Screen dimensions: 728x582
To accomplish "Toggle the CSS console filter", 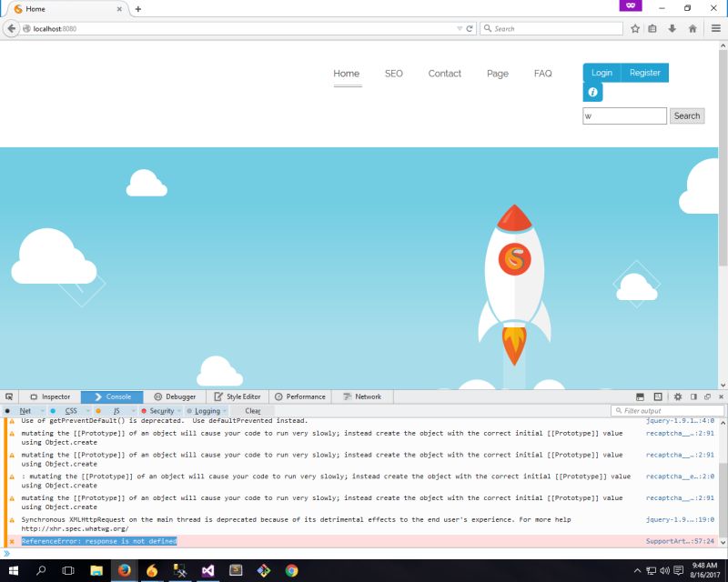I will tap(71, 410).
